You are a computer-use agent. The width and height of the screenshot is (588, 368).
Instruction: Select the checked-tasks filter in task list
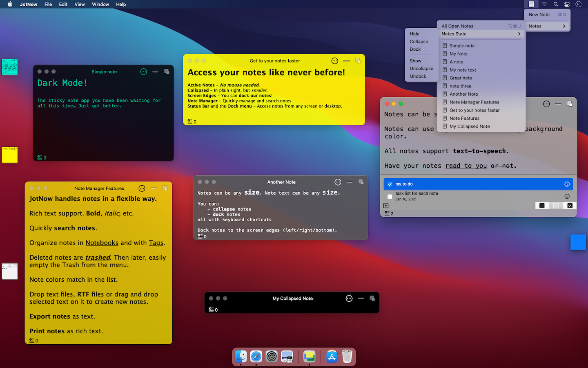[570, 206]
